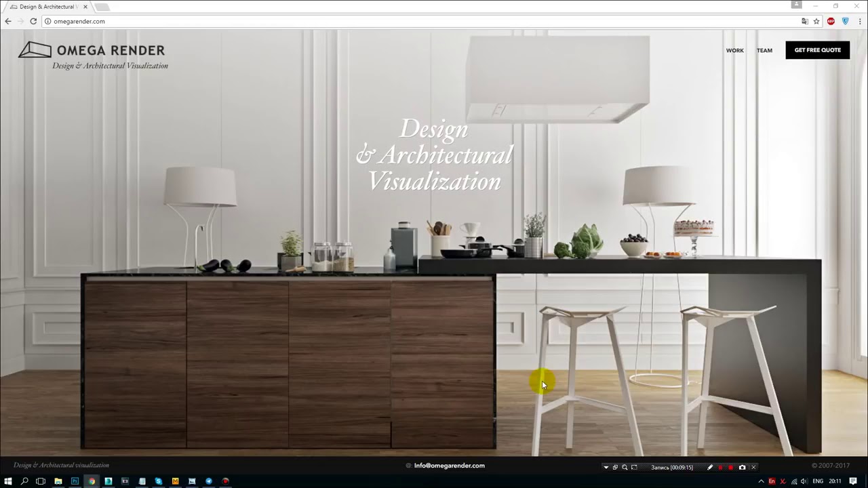Open the WORK menu link
The image size is (868, 488).
(735, 50)
